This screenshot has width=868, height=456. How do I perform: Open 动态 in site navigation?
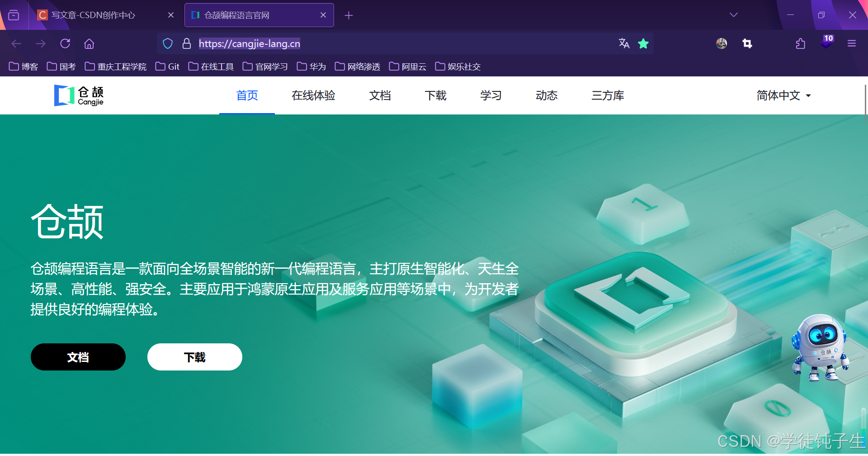tap(547, 95)
